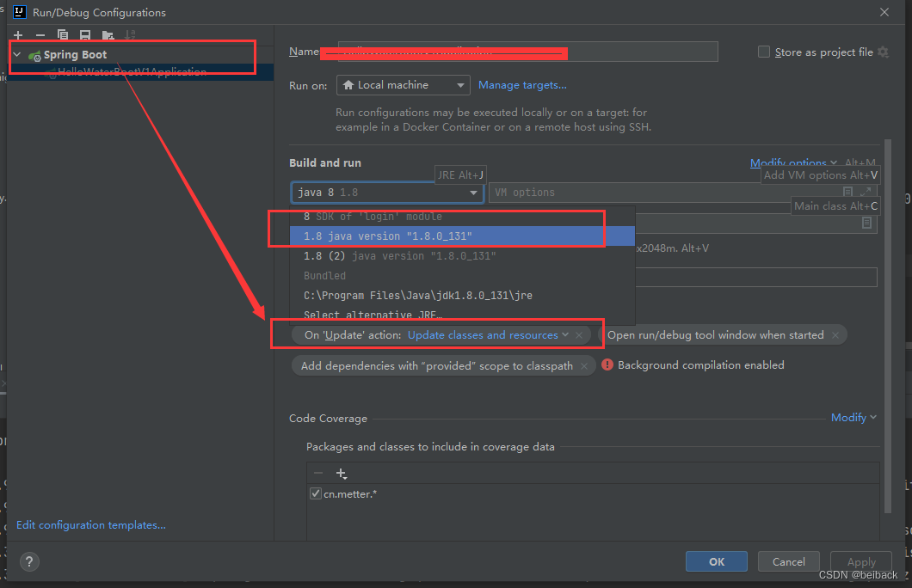Screen dimensions: 912x588
Task: Choose 8 SDK of 'login' module
Action: click(462, 216)
